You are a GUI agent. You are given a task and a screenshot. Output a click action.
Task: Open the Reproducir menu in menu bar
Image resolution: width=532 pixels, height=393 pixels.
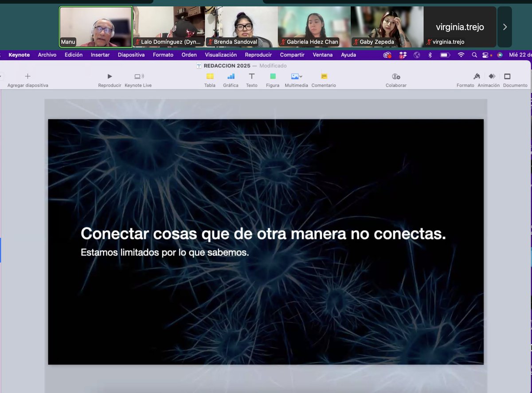coord(258,55)
